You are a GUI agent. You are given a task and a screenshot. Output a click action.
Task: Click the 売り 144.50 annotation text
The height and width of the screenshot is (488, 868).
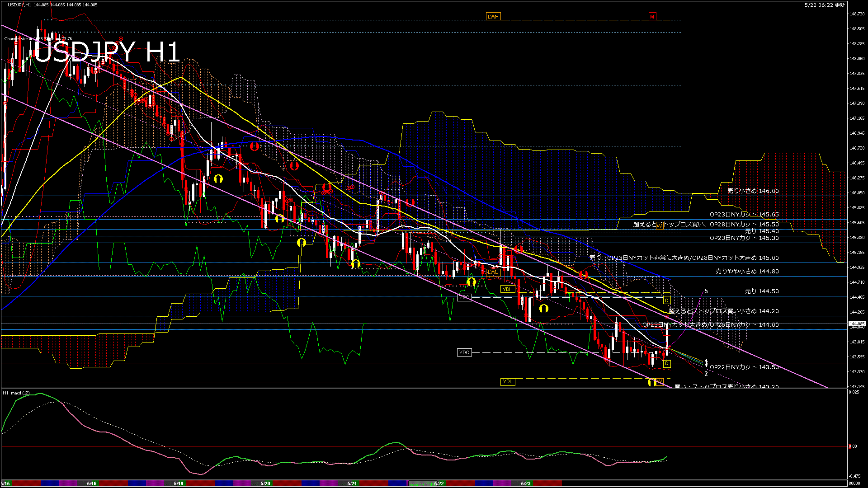762,291
